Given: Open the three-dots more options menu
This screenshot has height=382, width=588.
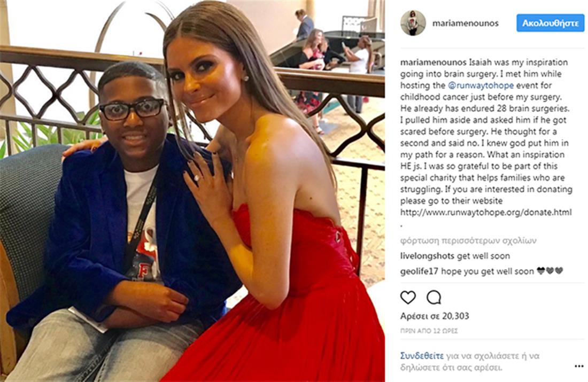Looking at the screenshot, I should click(x=578, y=367).
